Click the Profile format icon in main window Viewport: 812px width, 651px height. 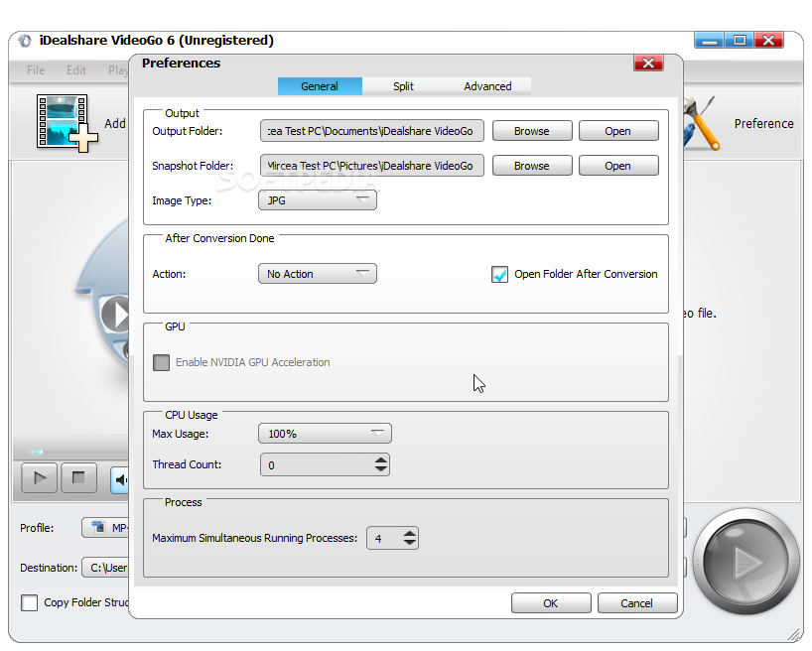[98, 527]
